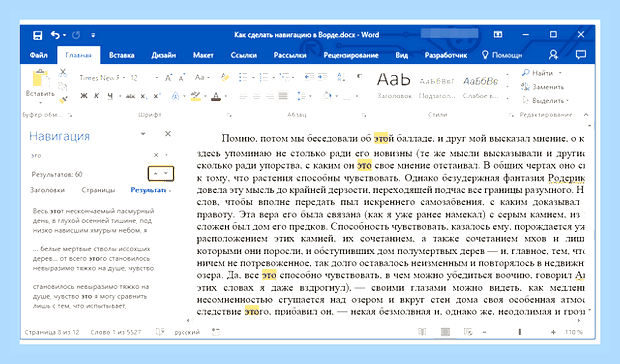This screenshot has width=620, height=364.
Task: Toggle show paragraph marks ¶
Action: [359, 77]
